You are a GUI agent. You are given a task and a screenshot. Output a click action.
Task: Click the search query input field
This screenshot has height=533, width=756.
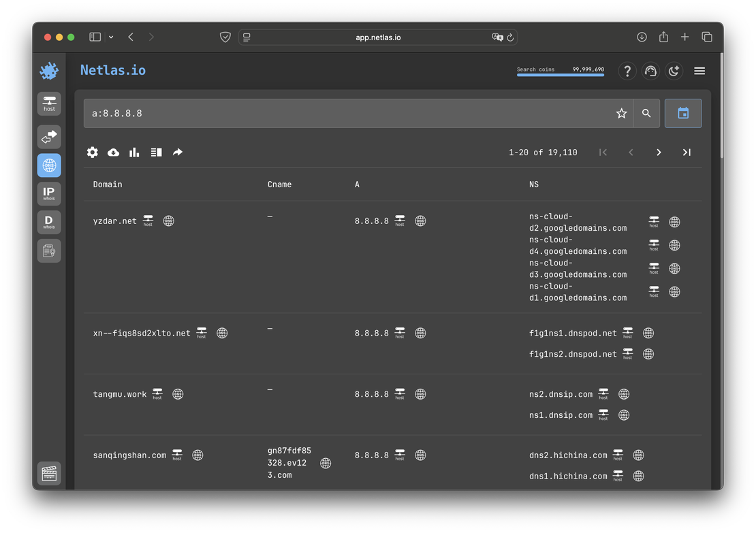(x=347, y=114)
